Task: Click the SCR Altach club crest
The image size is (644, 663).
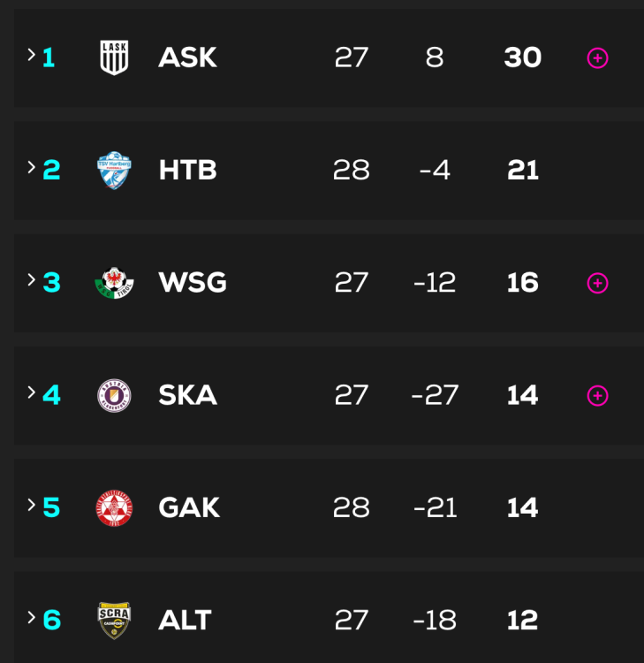Action: point(115,620)
